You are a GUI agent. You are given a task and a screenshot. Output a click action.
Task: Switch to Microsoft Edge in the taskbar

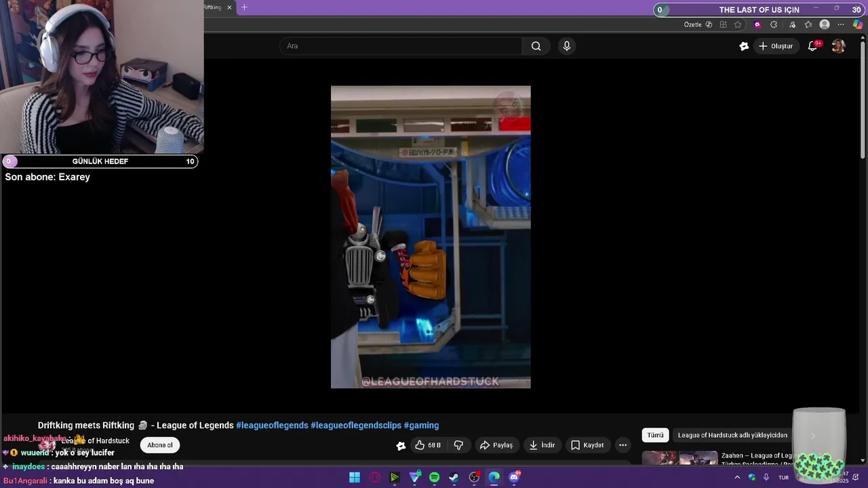tap(494, 477)
